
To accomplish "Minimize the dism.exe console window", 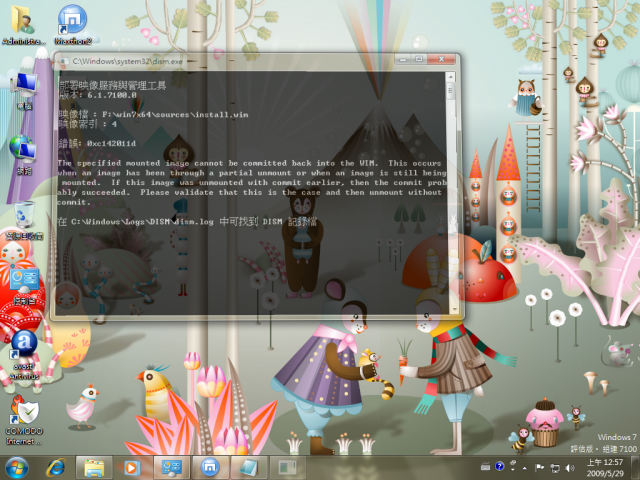I will (403, 59).
